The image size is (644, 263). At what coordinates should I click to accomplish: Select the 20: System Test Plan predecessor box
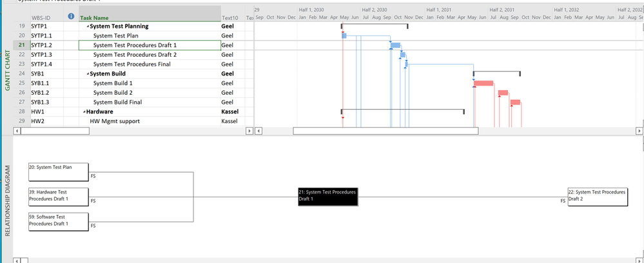tap(59, 171)
